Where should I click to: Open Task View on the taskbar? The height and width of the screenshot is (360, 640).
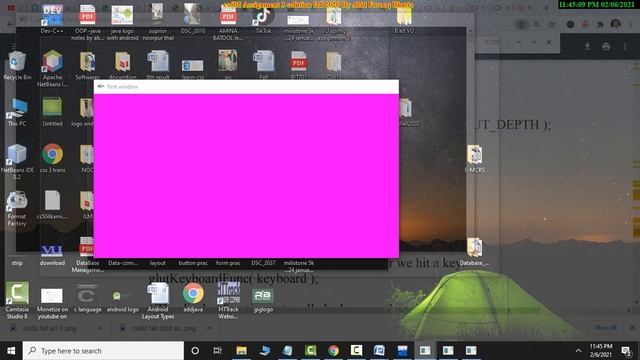pos(218,351)
